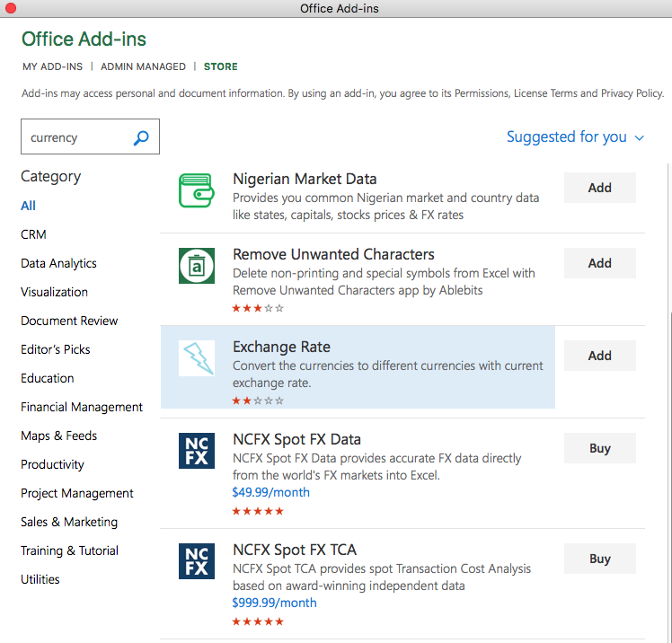
Task: Switch to the MY ADD-INS tab
Action: [53, 66]
